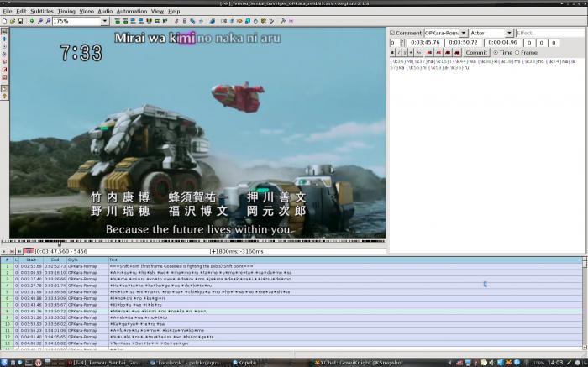The height and width of the screenshot is (367, 588).
Task: Snap end to video toolbar icon
Action: coord(141,21)
